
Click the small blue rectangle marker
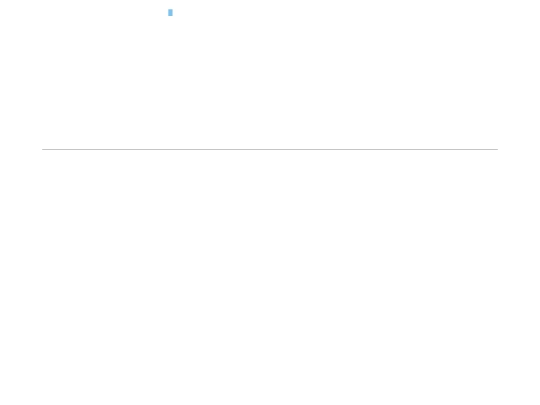(x=170, y=13)
